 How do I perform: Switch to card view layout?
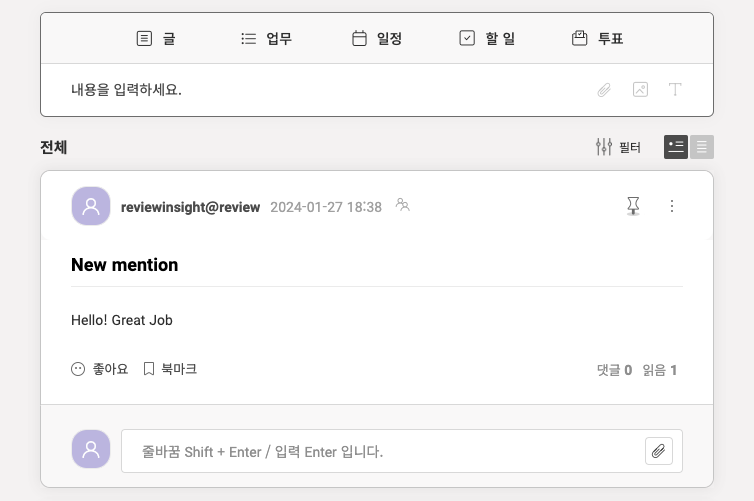[x=676, y=147]
